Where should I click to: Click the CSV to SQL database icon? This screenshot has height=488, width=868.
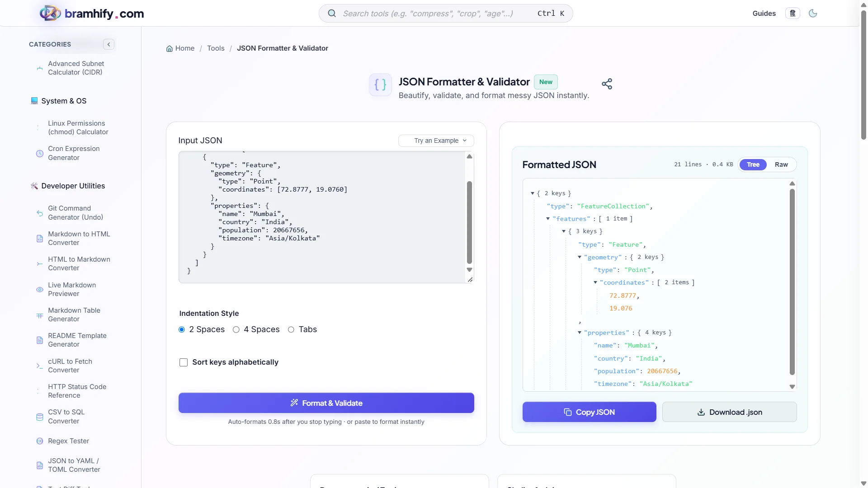40,417
